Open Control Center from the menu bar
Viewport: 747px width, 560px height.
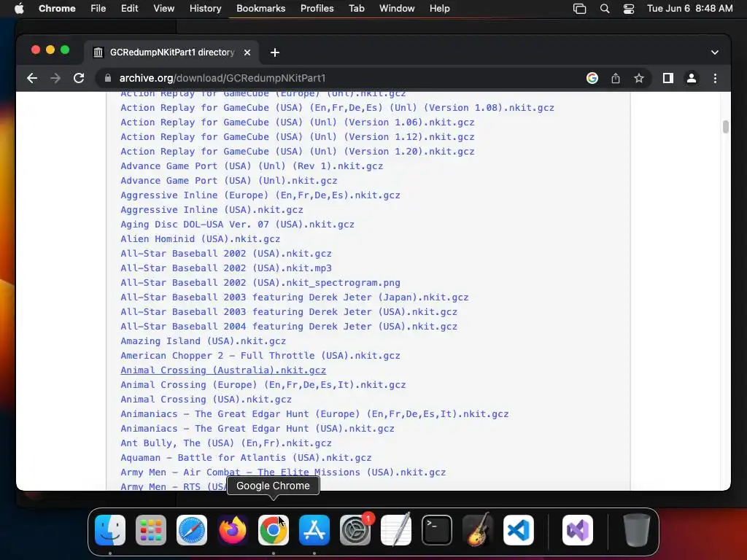point(629,9)
